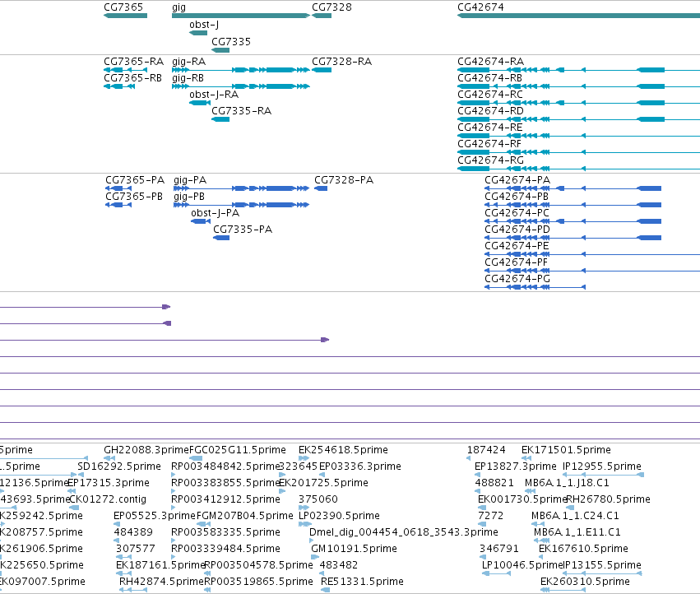This screenshot has height=594, width=700.
Task: Click the CG7335-PA protein label
Action: [x=243, y=230]
